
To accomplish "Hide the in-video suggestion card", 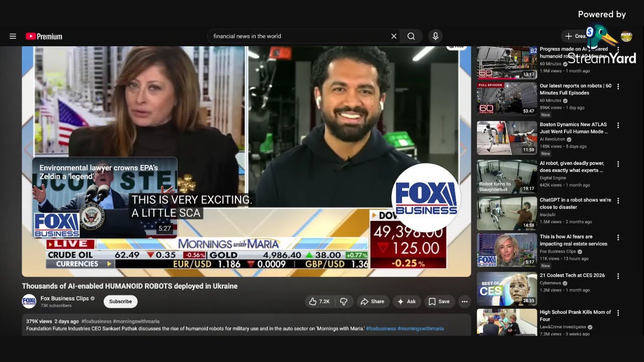I will pos(457,47).
